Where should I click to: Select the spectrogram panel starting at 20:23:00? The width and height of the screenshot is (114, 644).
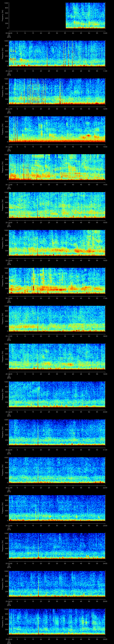coord(57,546)
